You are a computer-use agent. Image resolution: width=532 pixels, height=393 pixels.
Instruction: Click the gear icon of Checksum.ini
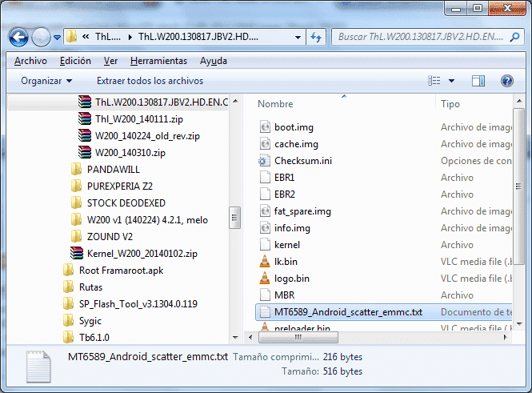coord(264,161)
